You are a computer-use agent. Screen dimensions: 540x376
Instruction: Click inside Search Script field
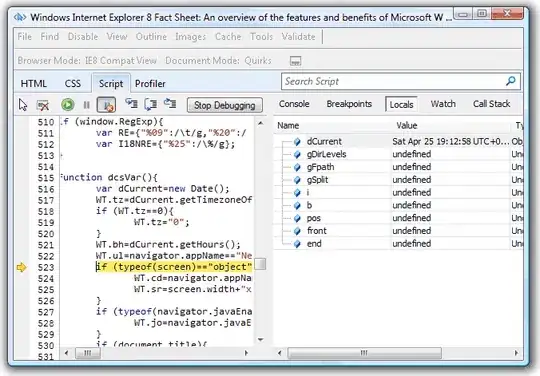click(x=393, y=82)
